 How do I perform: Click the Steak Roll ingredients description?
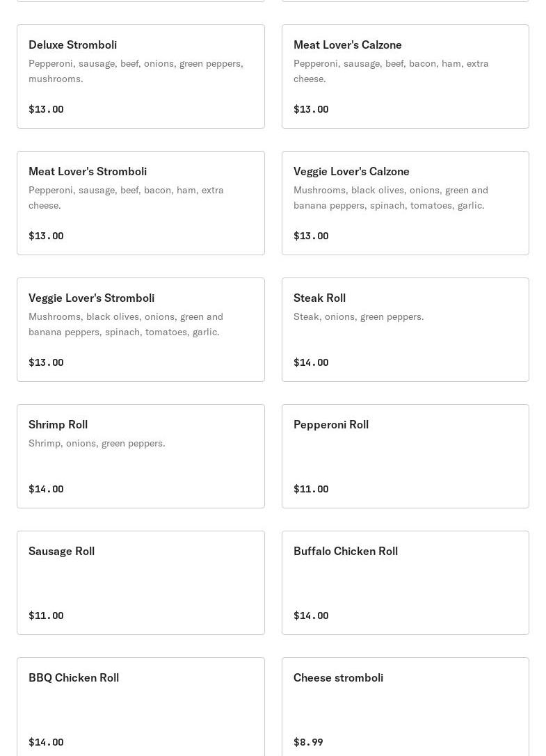(x=358, y=316)
